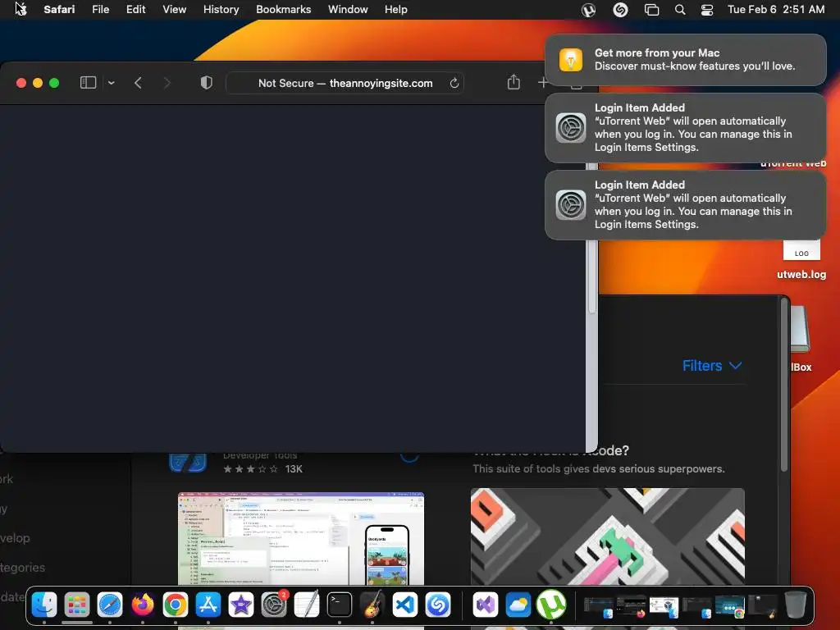Open TextEdit from the Dock

[307, 605]
